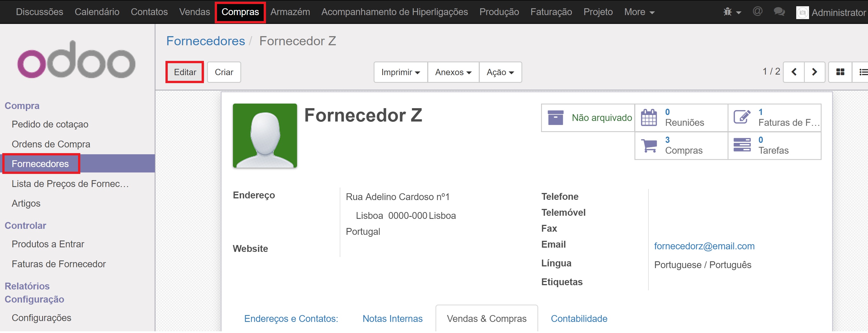Expand the Anexos dropdown
This screenshot has width=868, height=333.
tap(453, 72)
